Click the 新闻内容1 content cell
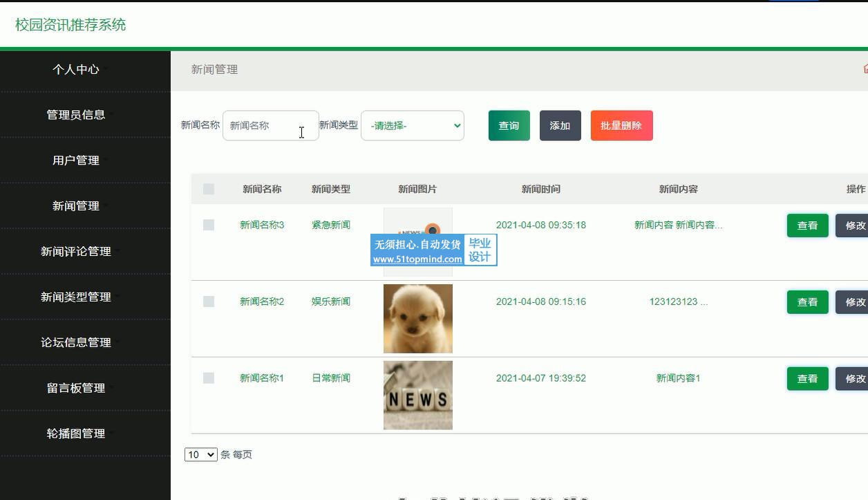Image resolution: width=868 pixels, height=500 pixels. (679, 378)
